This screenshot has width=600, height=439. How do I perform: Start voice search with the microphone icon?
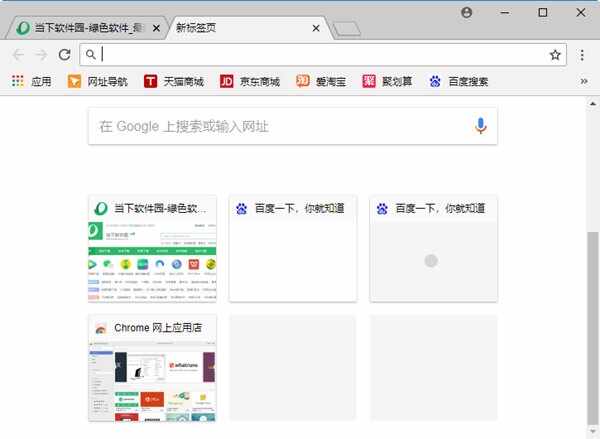click(x=481, y=126)
